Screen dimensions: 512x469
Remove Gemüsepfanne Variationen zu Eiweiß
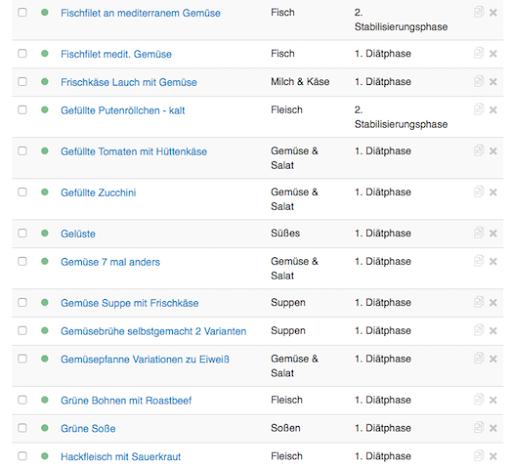coord(493,359)
